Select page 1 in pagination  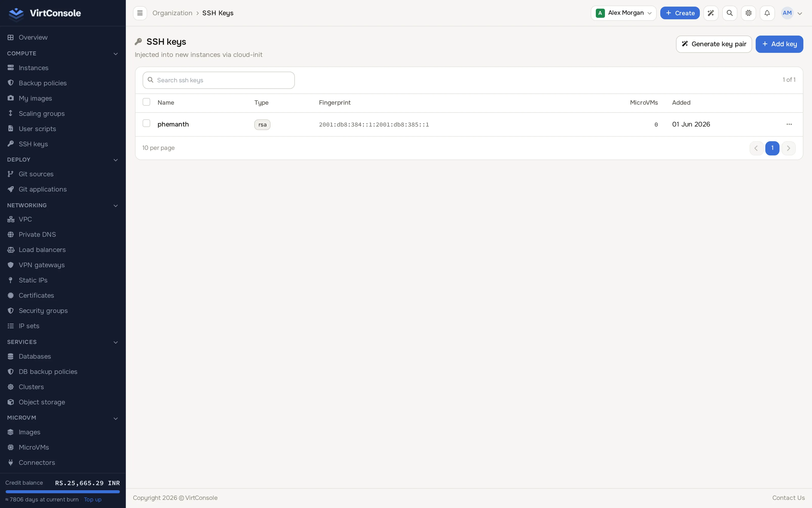772,148
